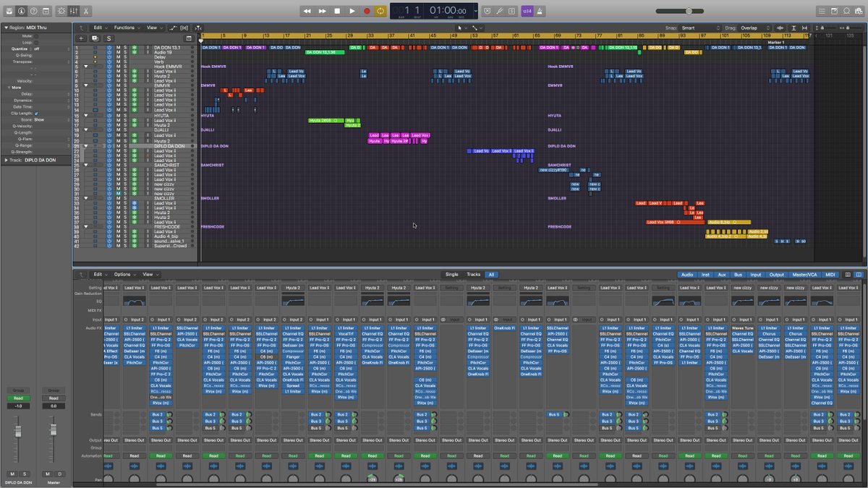Start recording with the red Record button
The width and height of the screenshot is (868, 488).
click(367, 11)
